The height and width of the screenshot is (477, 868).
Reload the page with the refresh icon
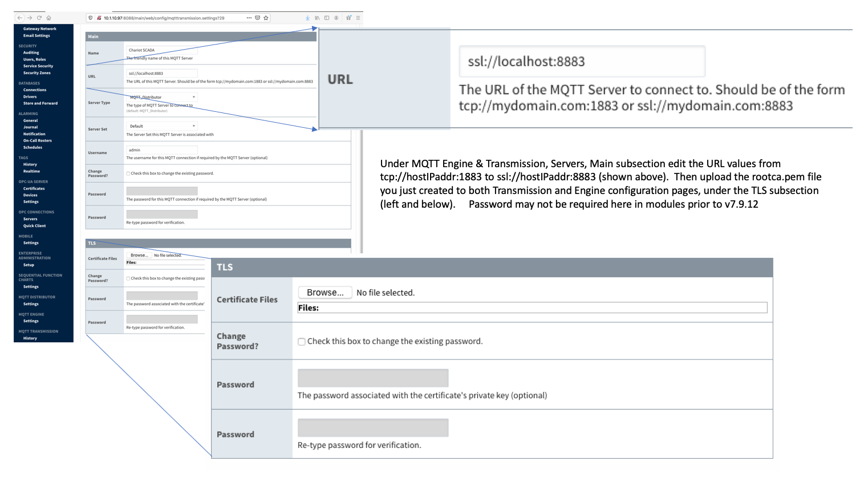pos(39,18)
